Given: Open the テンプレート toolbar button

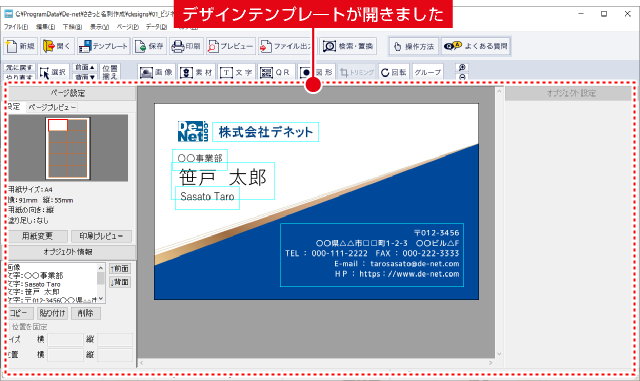Looking at the screenshot, I should [104, 46].
